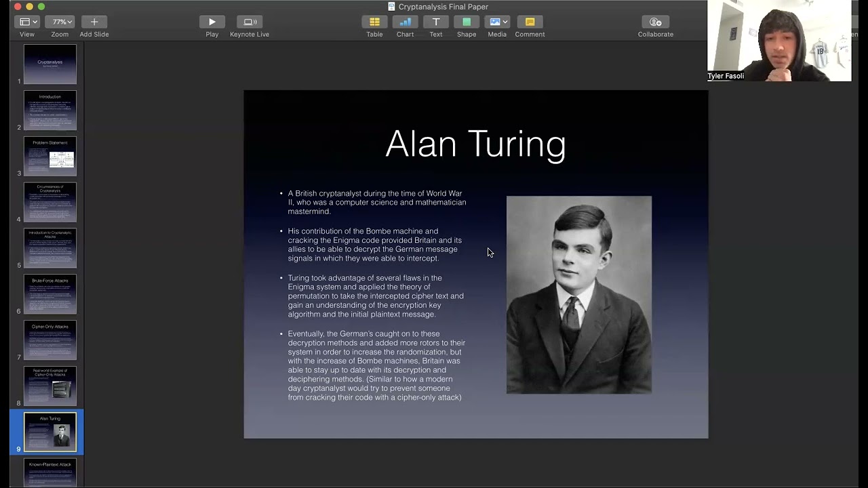Add a Comment to the slide

[x=530, y=22]
